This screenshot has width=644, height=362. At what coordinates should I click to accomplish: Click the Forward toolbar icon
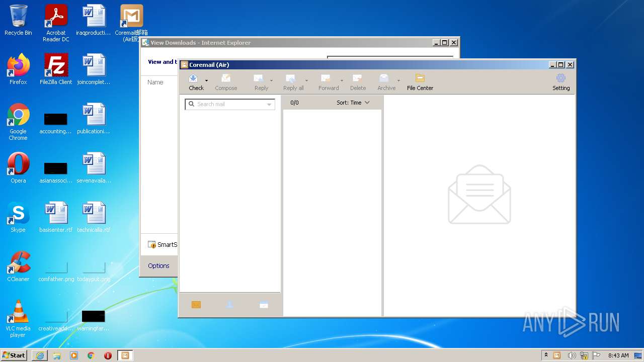click(x=326, y=78)
